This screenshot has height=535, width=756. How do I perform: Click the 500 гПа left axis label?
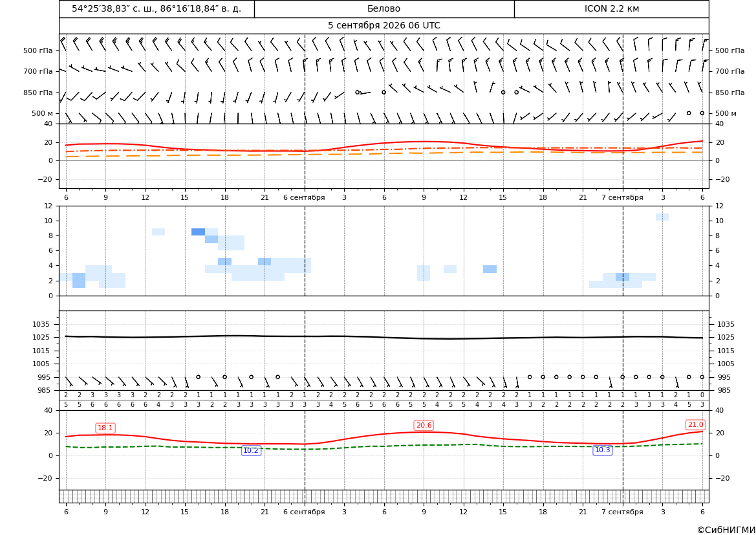38,50
